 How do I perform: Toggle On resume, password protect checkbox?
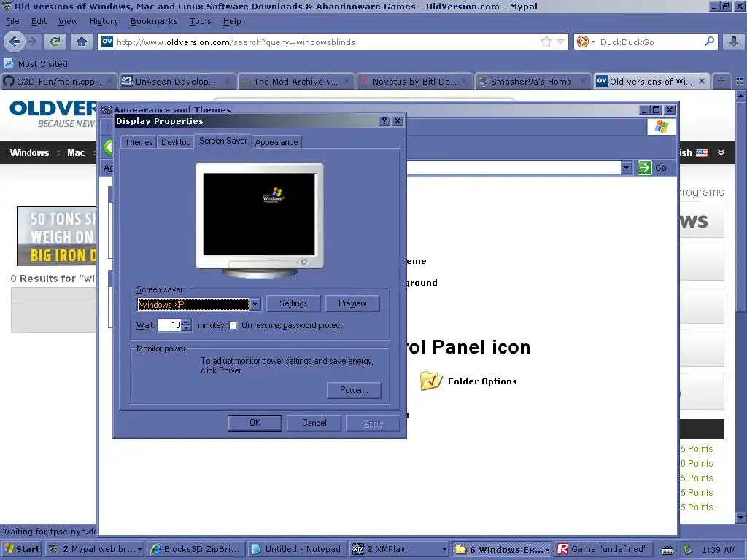(233, 326)
